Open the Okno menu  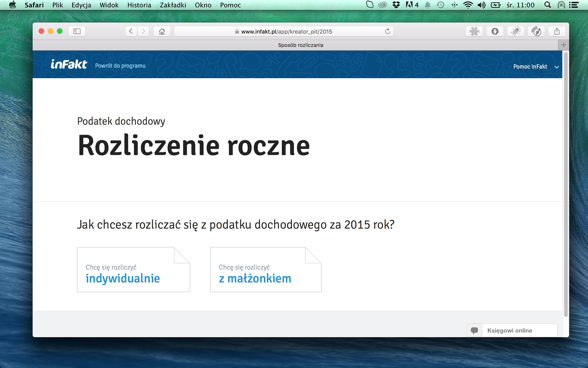pyautogui.click(x=203, y=5)
